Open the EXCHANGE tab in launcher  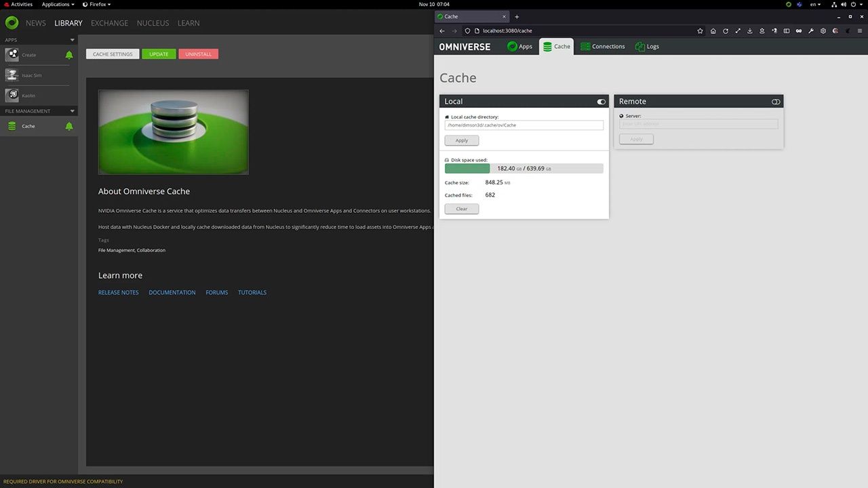point(109,23)
